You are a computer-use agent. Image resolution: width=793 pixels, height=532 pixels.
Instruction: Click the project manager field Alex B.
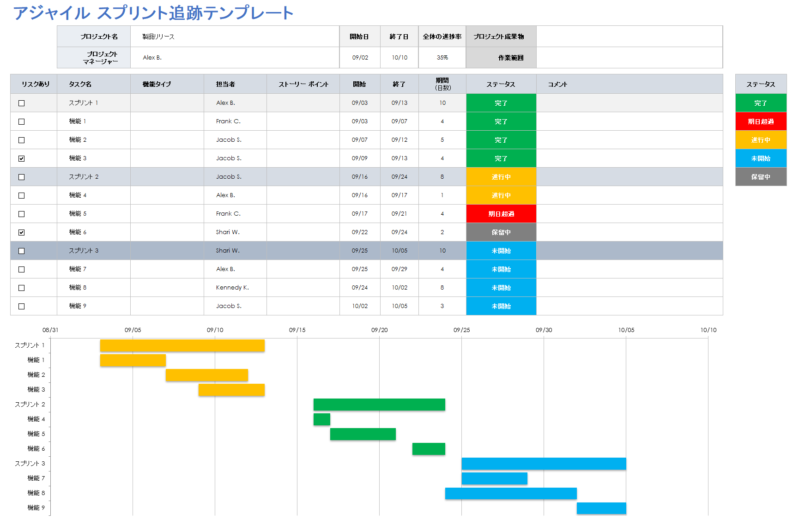pos(235,58)
